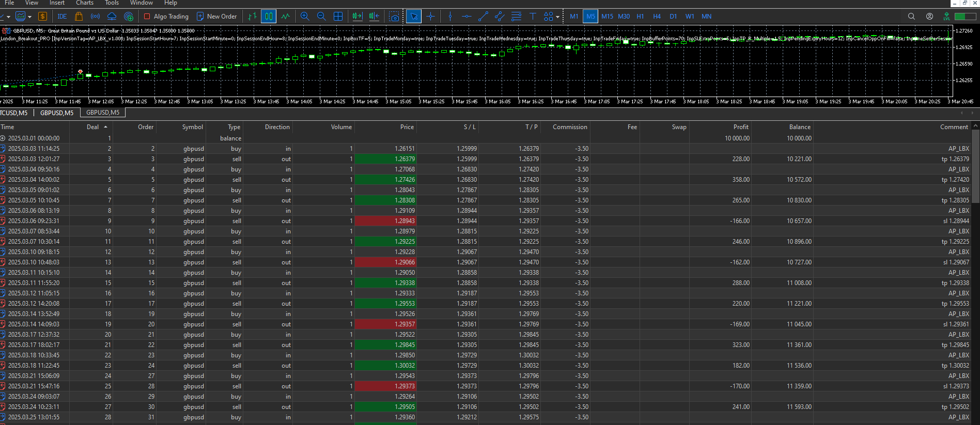This screenshot has width=980, height=425.
Task: Select the trendline drawing tool
Action: (x=483, y=17)
